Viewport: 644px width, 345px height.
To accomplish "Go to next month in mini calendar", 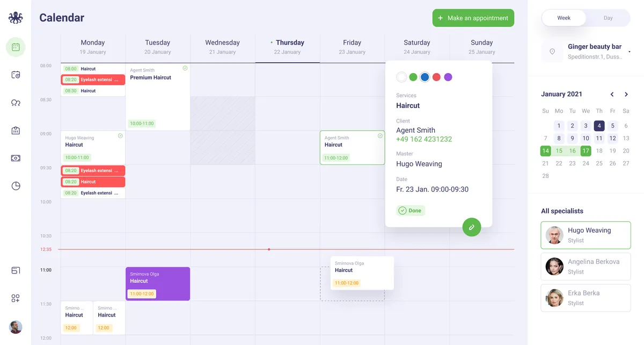I will [x=626, y=94].
